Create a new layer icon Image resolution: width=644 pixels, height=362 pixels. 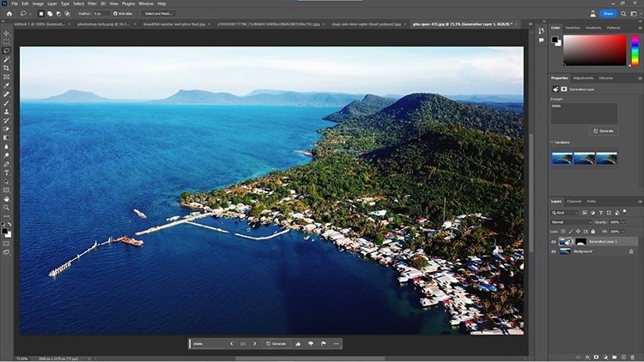click(x=623, y=358)
